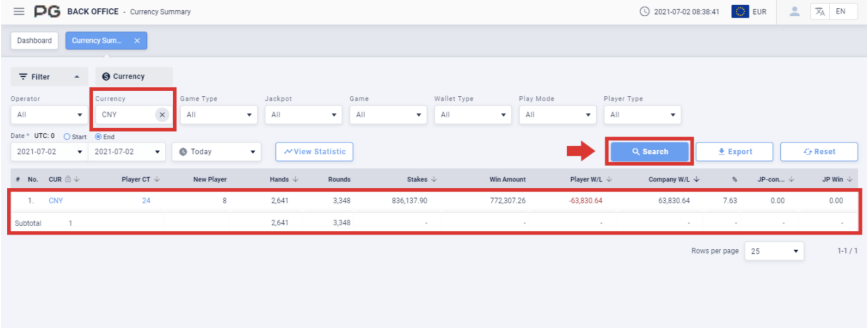Open the Operator dropdown
This screenshot has height=328, width=868.
[49, 115]
